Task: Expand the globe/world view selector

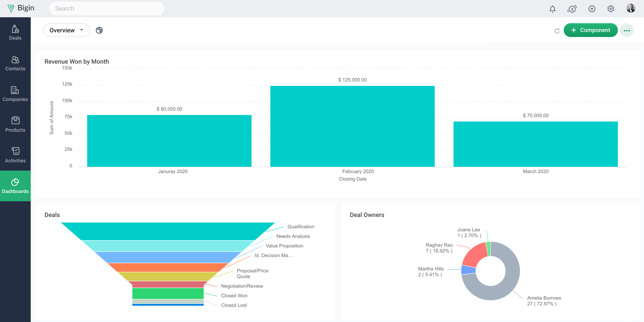Action: point(99,30)
